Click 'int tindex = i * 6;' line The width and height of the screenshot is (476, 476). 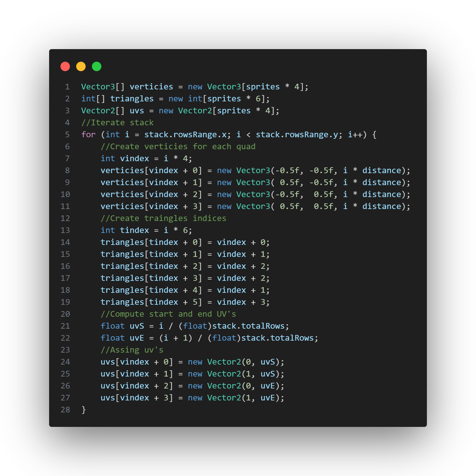pos(146,230)
